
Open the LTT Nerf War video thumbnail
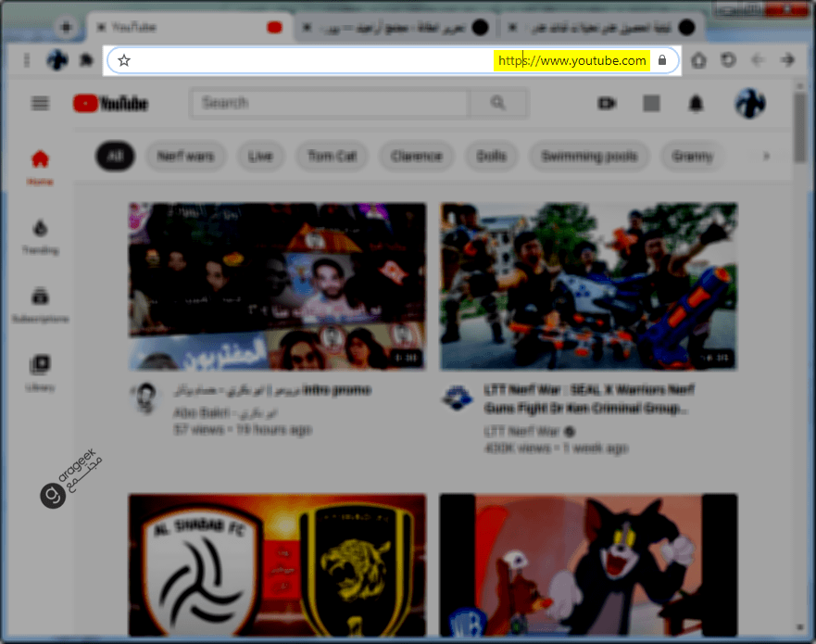pyautogui.click(x=588, y=286)
